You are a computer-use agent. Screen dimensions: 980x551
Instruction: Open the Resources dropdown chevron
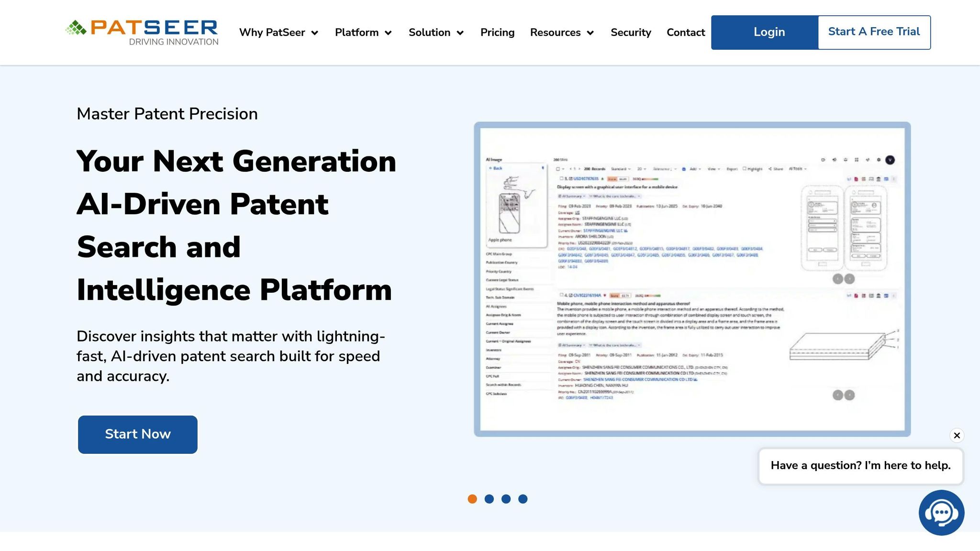[590, 33]
